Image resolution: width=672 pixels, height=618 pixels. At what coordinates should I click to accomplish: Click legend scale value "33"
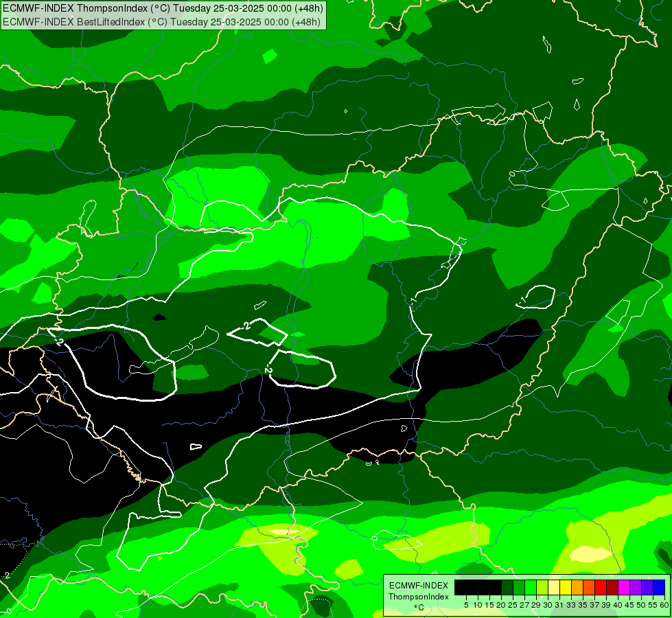tap(571, 605)
